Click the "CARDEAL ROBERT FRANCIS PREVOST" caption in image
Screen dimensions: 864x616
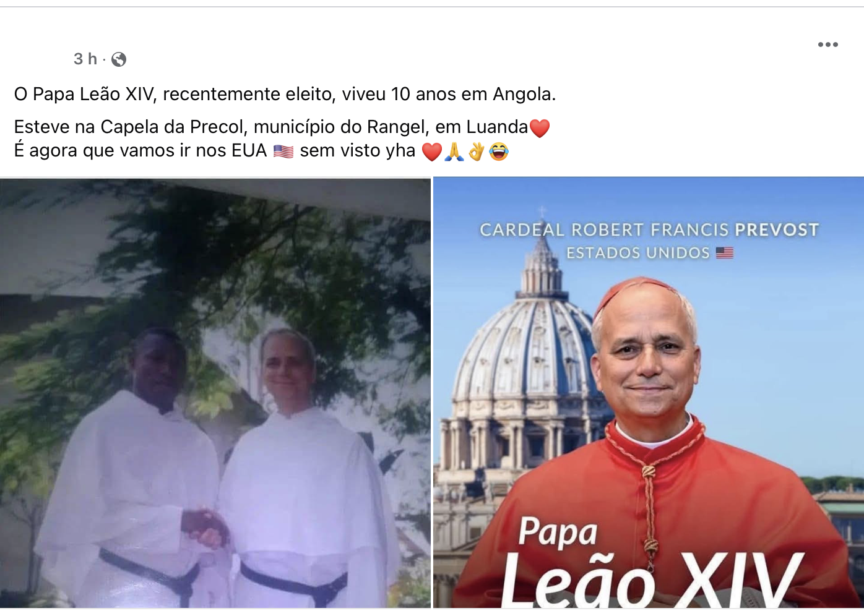649,230
